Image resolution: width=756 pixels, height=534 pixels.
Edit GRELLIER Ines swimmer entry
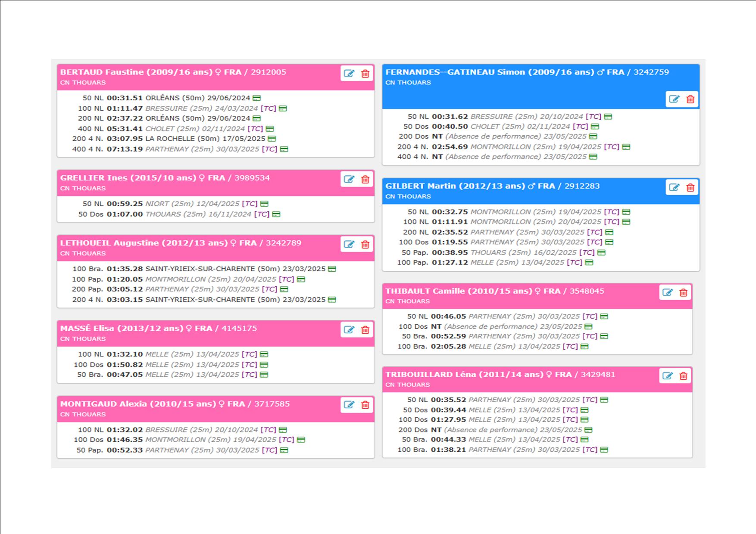(x=349, y=179)
